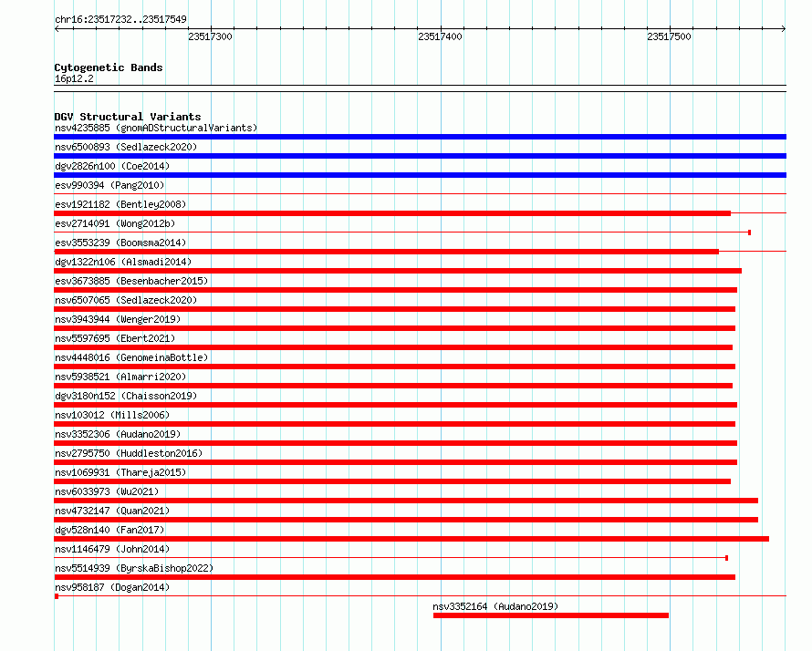
Task: Open variant nsv3352306 (Audano2019)
Action: (x=118, y=434)
